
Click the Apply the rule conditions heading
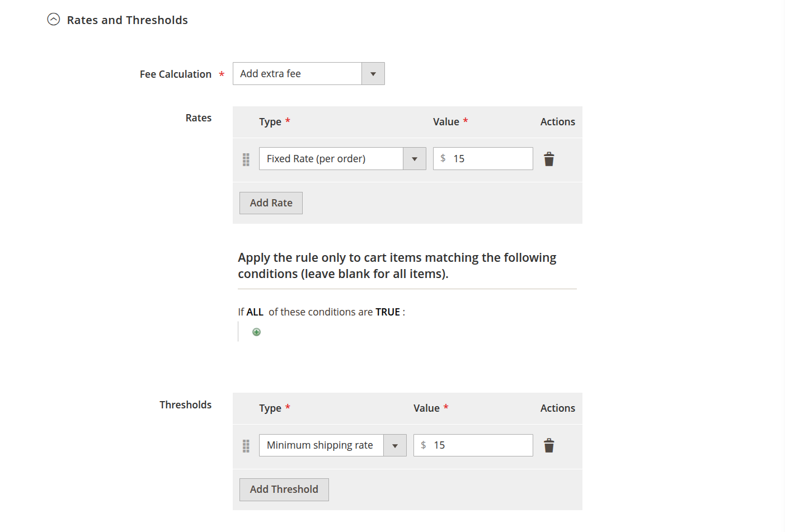pyautogui.click(x=397, y=266)
